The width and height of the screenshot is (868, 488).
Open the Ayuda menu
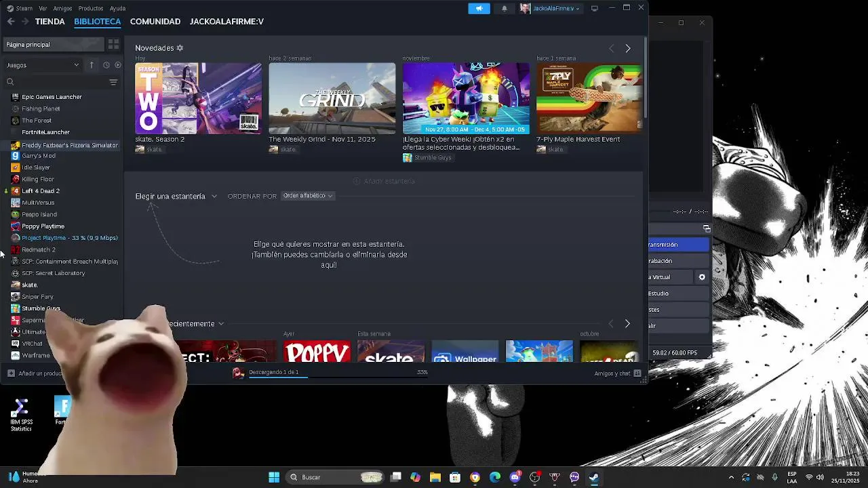(117, 8)
